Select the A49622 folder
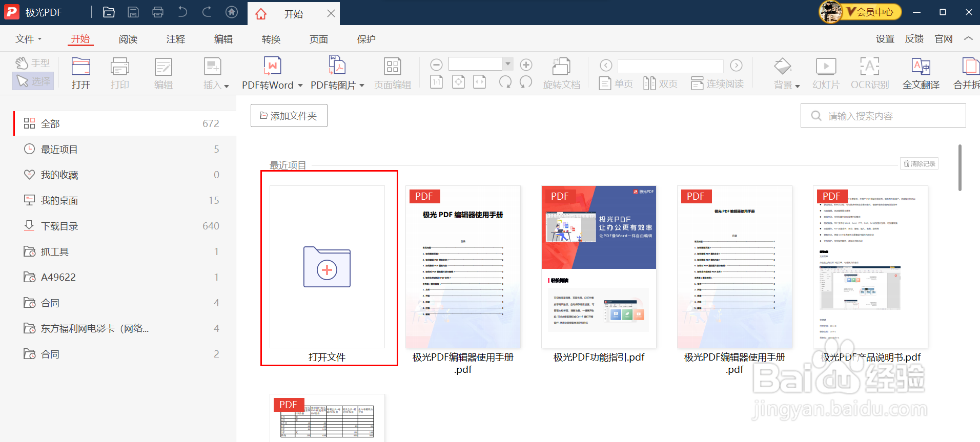The width and height of the screenshot is (980, 442). [124, 277]
